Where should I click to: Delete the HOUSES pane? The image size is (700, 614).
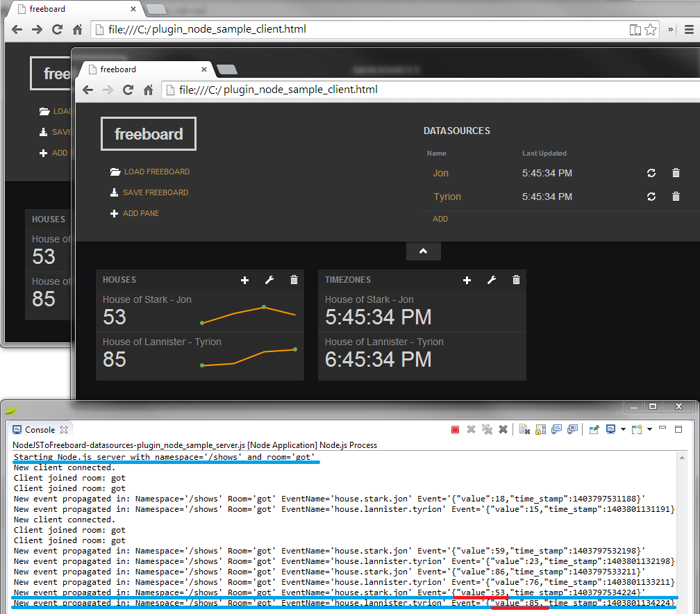pyautogui.click(x=294, y=280)
